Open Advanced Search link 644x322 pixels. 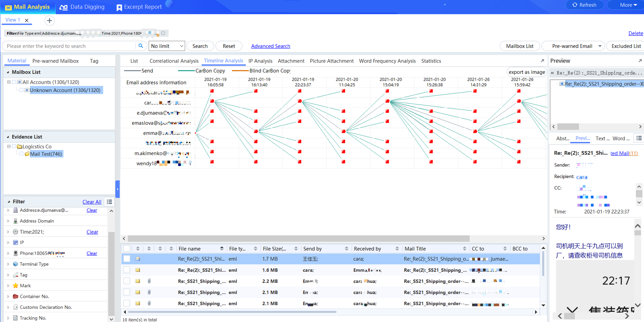[x=270, y=46]
